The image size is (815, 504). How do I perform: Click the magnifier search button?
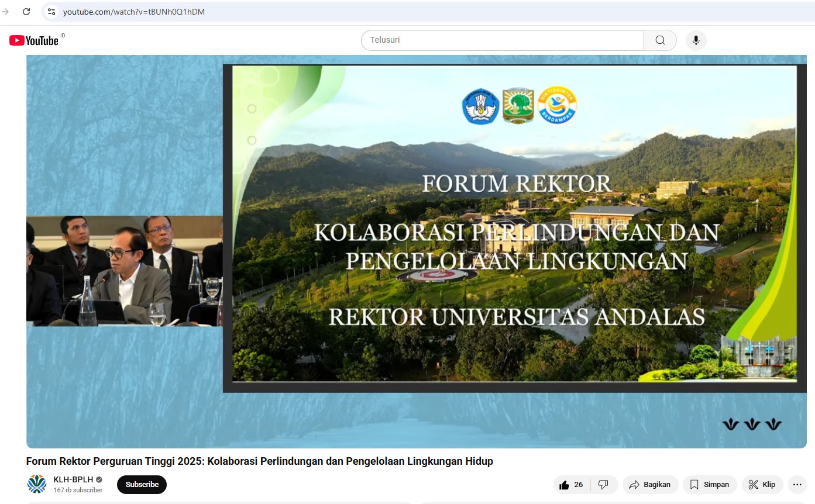660,40
